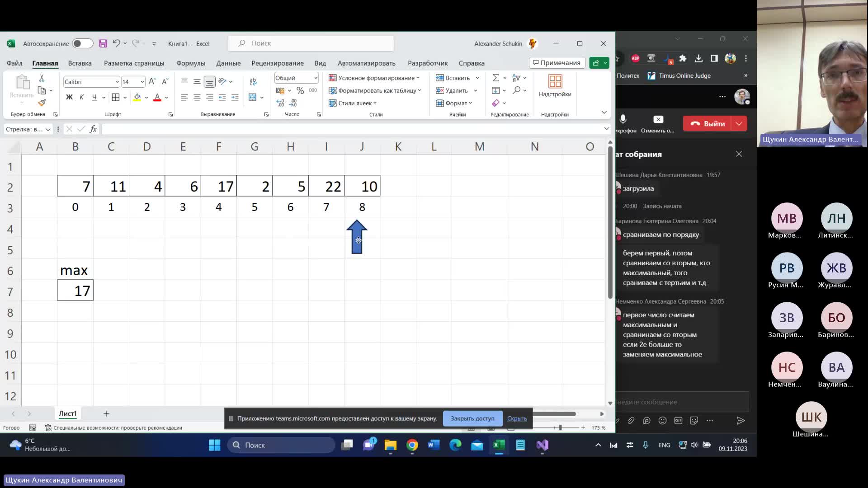Click the Teams microphone icon
Screen dimensions: 868x488
click(623, 119)
